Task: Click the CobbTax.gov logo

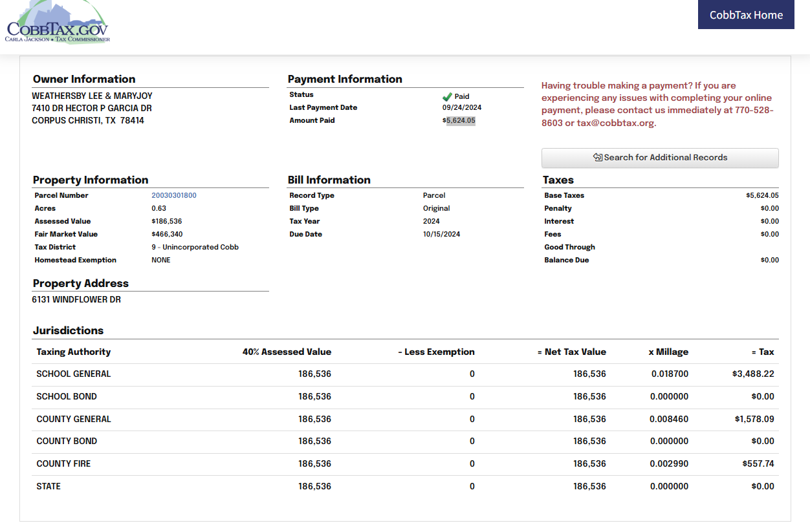Action: click(58, 23)
